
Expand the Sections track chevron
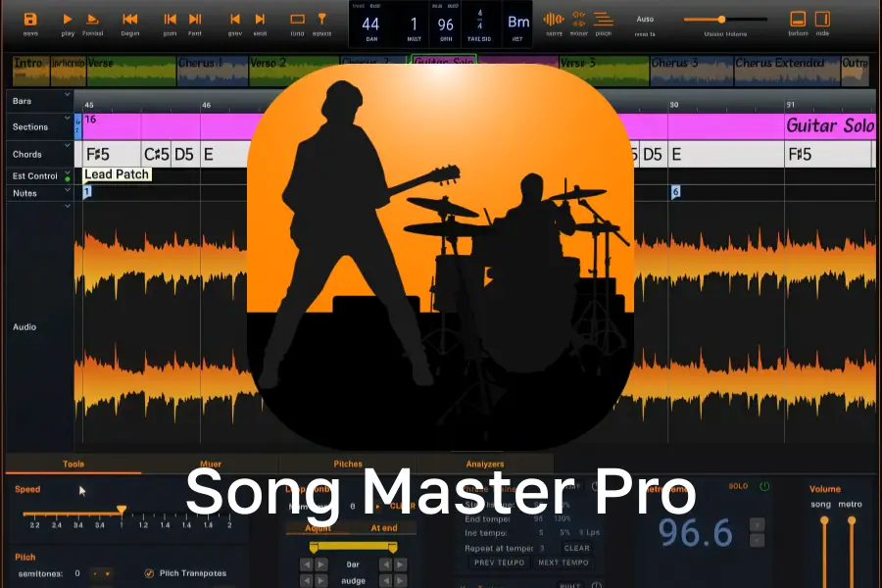point(68,119)
